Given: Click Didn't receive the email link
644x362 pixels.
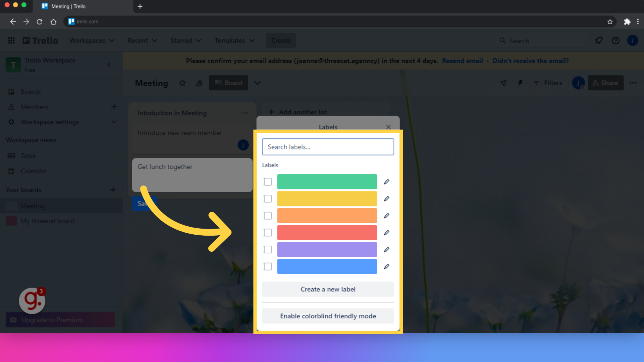Looking at the screenshot, I should pos(531,61).
